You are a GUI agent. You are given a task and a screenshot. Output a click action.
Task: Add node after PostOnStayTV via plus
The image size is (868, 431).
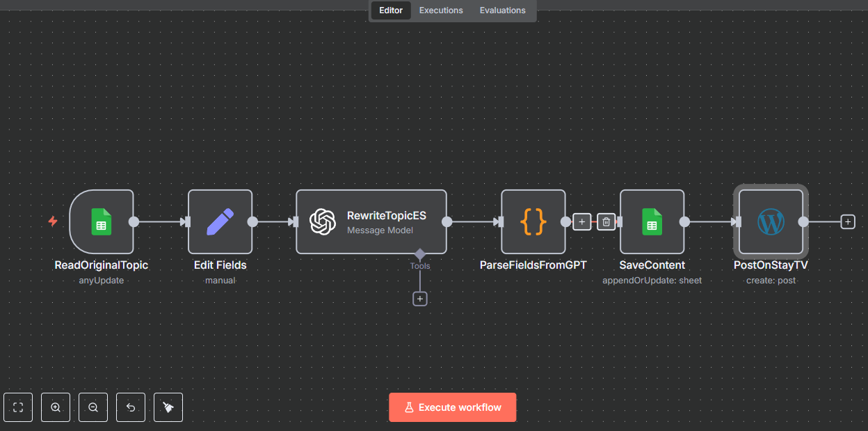pos(847,222)
